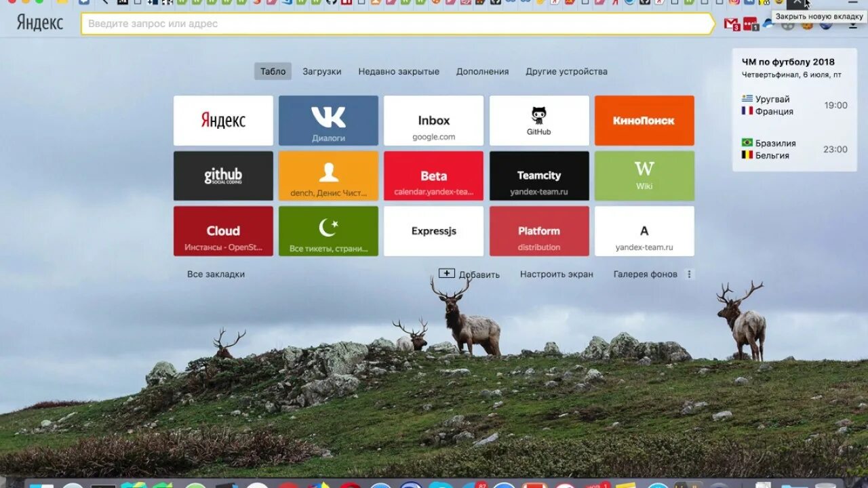This screenshot has width=868, height=488.
Task: Click the Яндекс logo beside the address bar
Action: click(x=40, y=23)
